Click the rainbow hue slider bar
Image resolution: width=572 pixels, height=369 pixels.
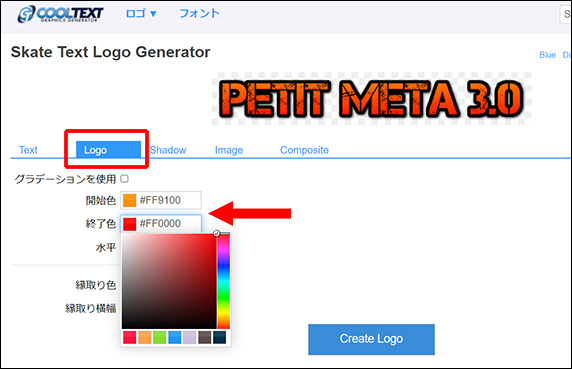tap(224, 281)
